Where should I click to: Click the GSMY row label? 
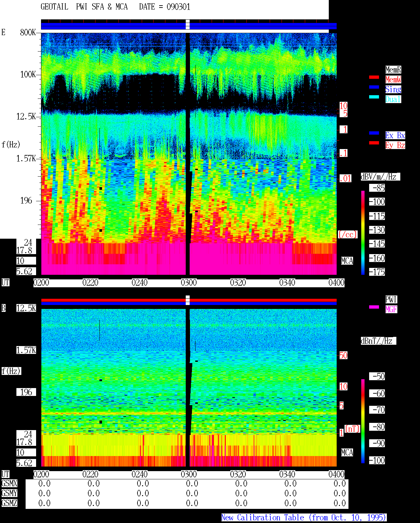[9, 493]
